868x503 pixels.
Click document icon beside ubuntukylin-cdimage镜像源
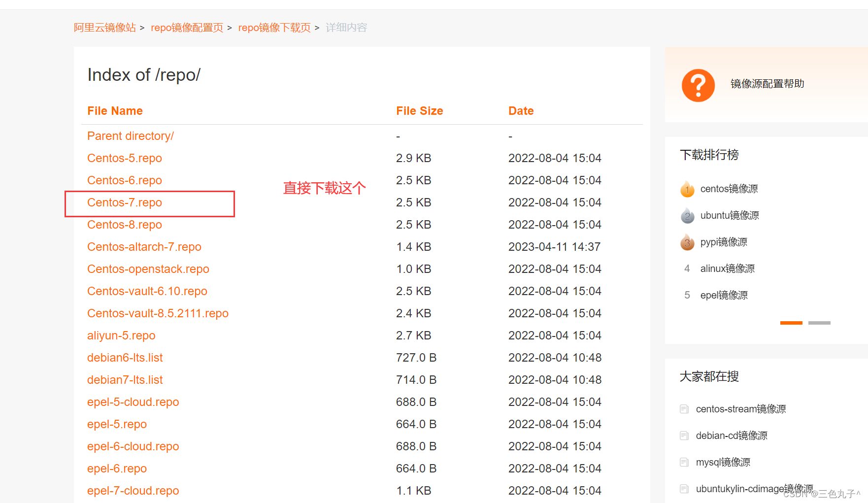point(684,489)
